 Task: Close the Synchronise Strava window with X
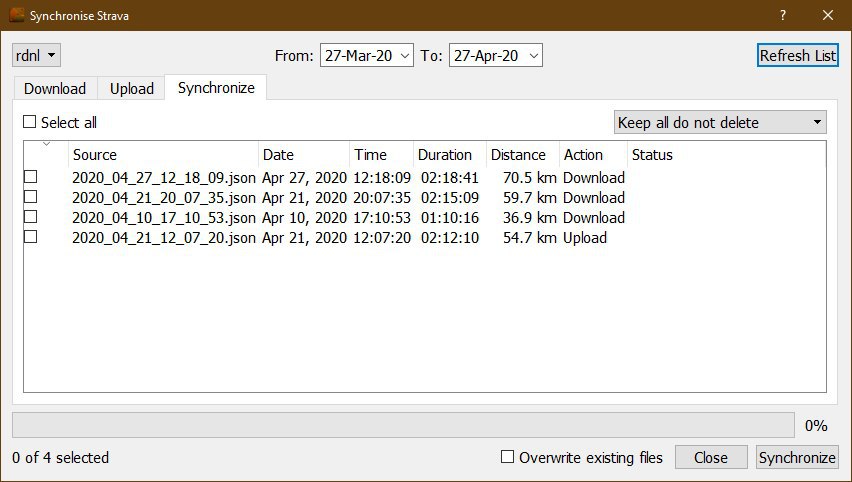coord(828,15)
